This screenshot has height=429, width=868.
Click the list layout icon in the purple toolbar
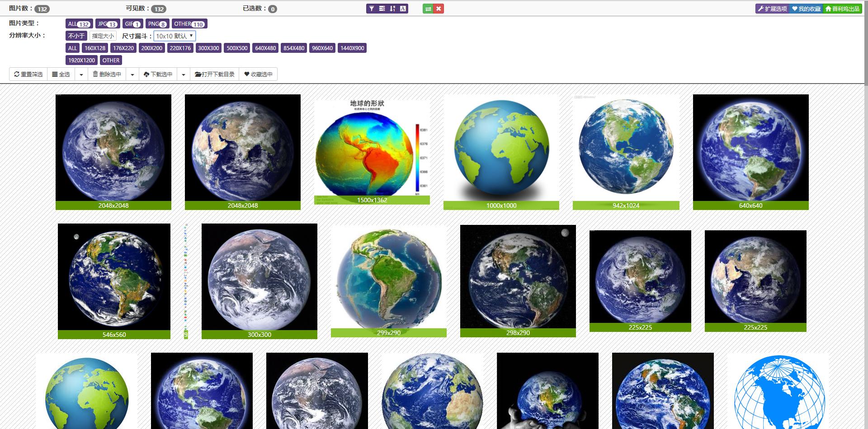[382, 9]
